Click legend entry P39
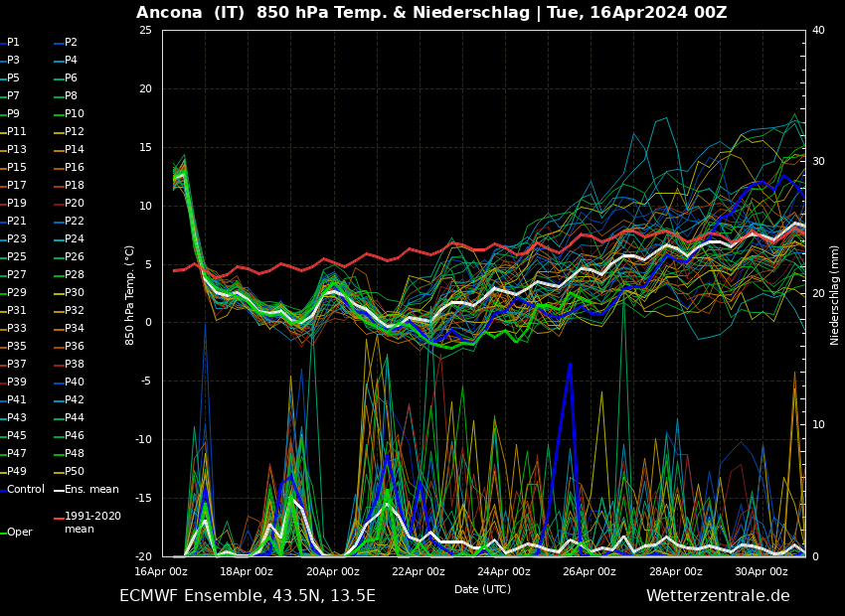The height and width of the screenshot is (616, 845). click(x=14, y=382)
